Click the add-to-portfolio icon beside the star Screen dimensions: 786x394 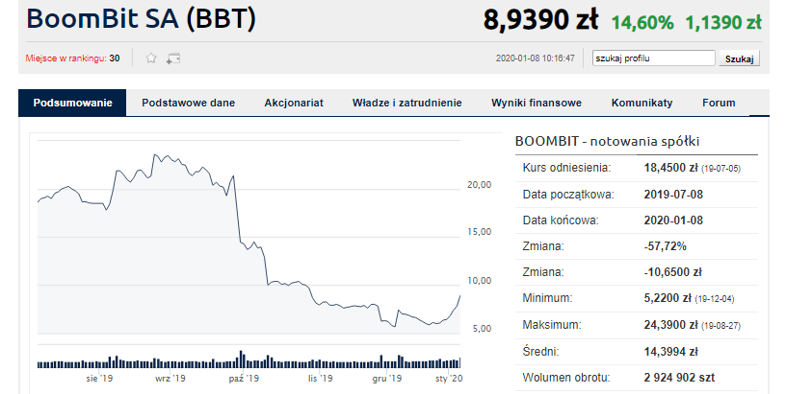tap(173, 58)
